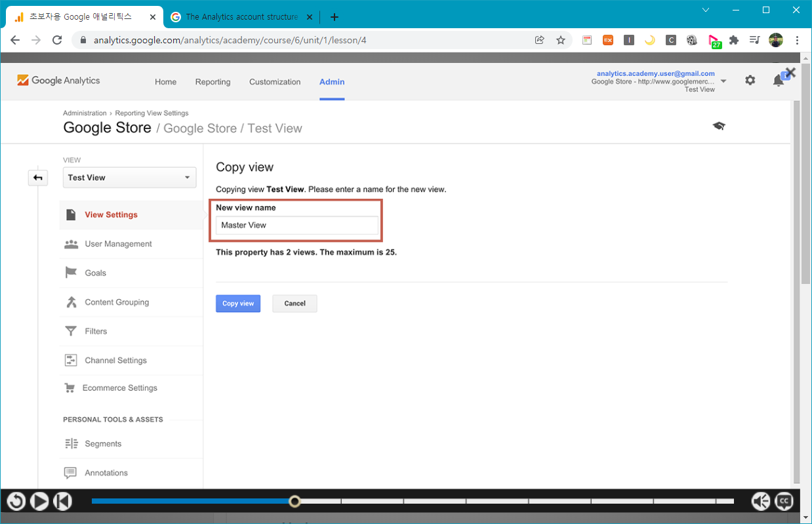This screenshot has height=524, width=812.
Task: Open Content Grouping settings
Action: click(x=117, y=302)
